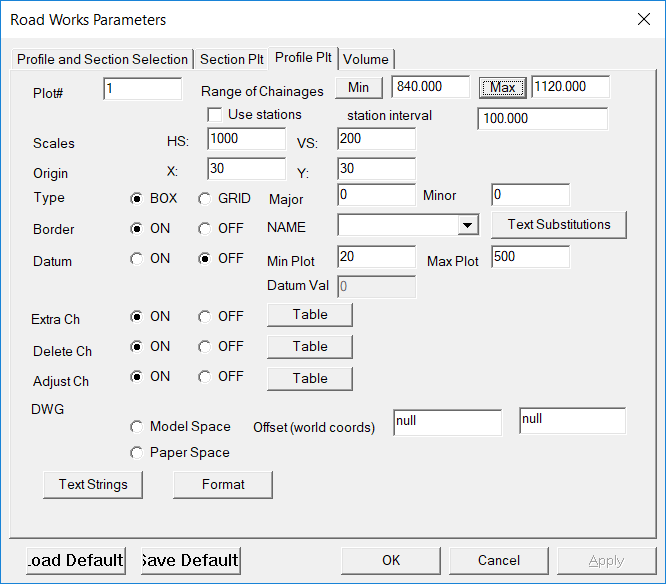The image size is (666, 584).
Task: Open the Volume tab
Action: coord(366,59)
